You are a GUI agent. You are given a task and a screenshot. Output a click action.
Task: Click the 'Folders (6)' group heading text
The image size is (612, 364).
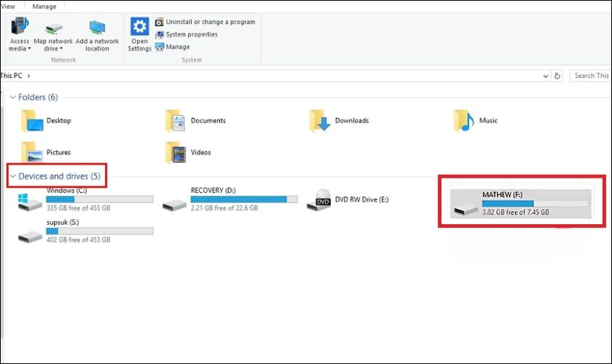click(x=38, y=97)
